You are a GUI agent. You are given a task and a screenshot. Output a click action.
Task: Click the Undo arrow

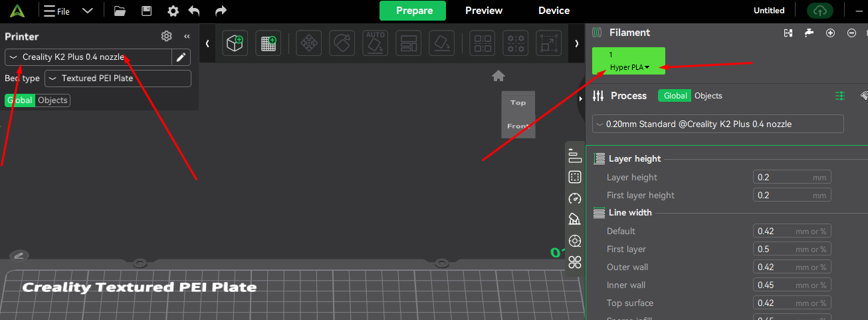(x=194, y=11)
